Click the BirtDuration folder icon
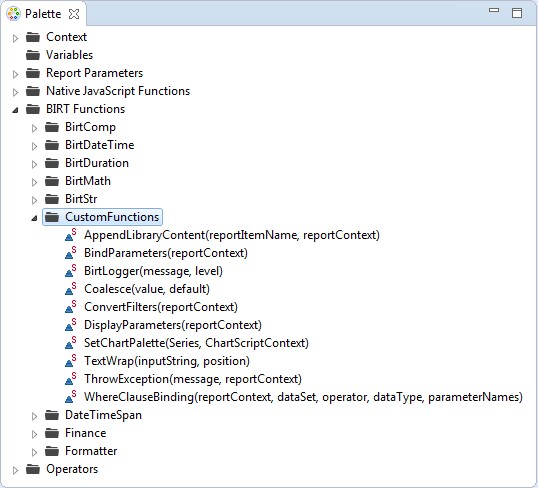Viewport: 538px width, 488px height. pyautogui.click(x=52, y=163)
